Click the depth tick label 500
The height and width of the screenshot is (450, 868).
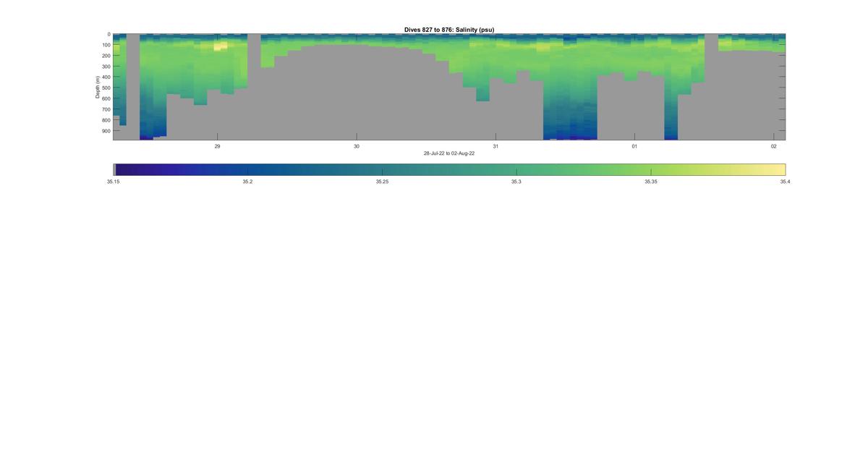point(106,88)
